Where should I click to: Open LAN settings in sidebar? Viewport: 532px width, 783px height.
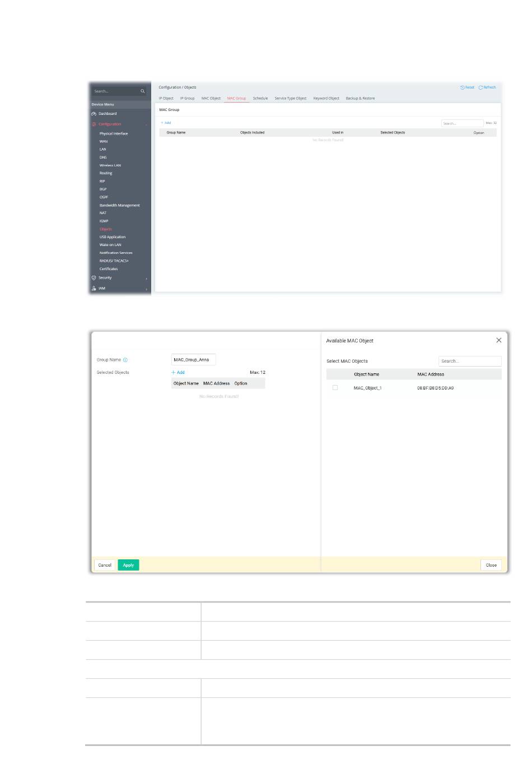coord(103,150)
